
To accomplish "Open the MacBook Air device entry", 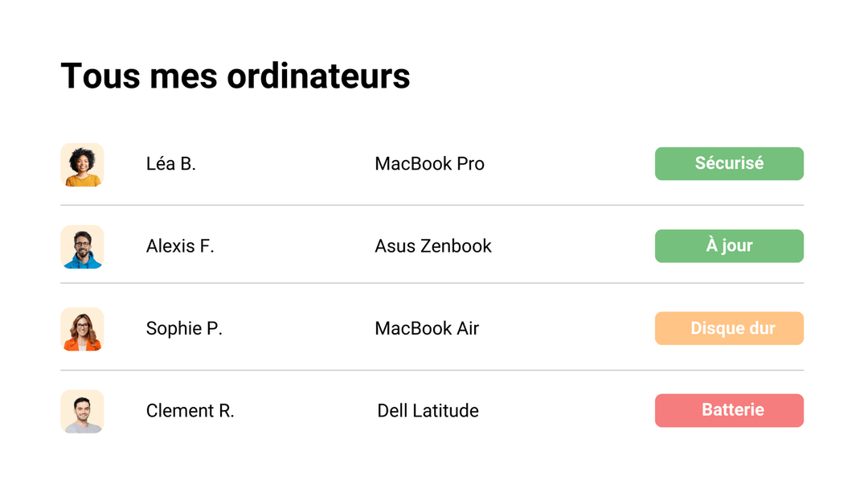I will click(427, 328).
